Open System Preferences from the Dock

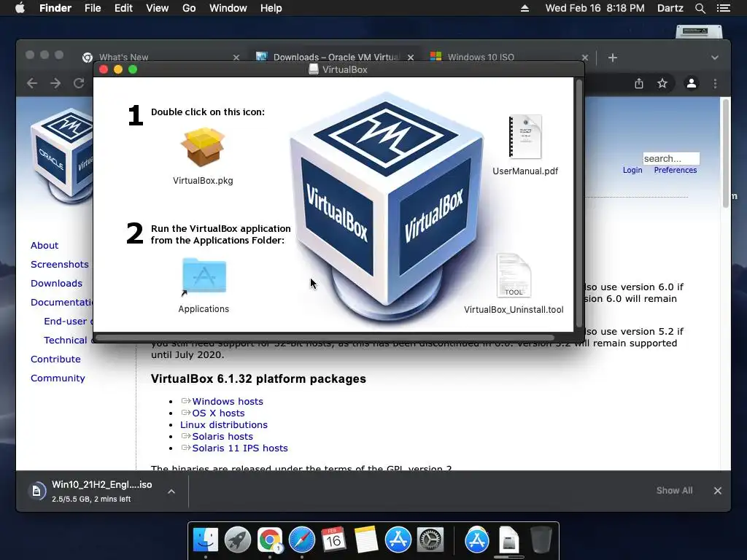pos(430,540)
